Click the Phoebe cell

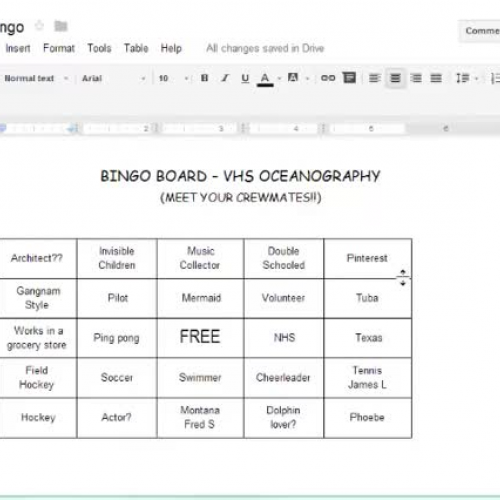click(367, 418)
